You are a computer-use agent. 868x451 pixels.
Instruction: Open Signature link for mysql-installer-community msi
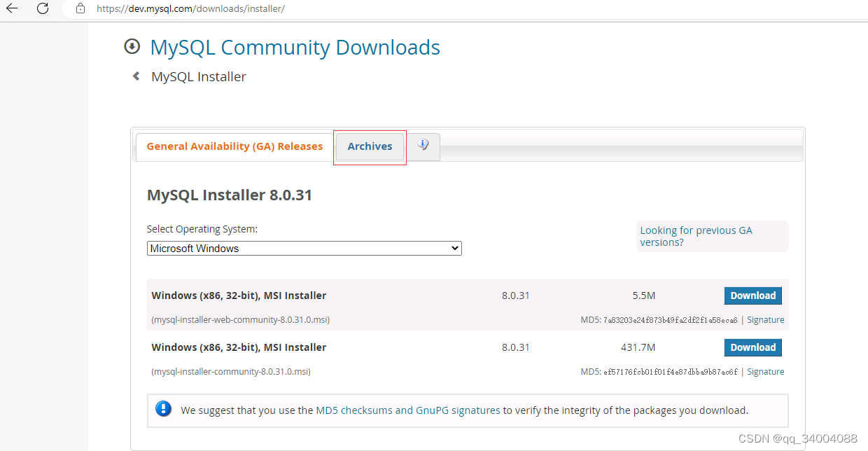tap(765, 372)
